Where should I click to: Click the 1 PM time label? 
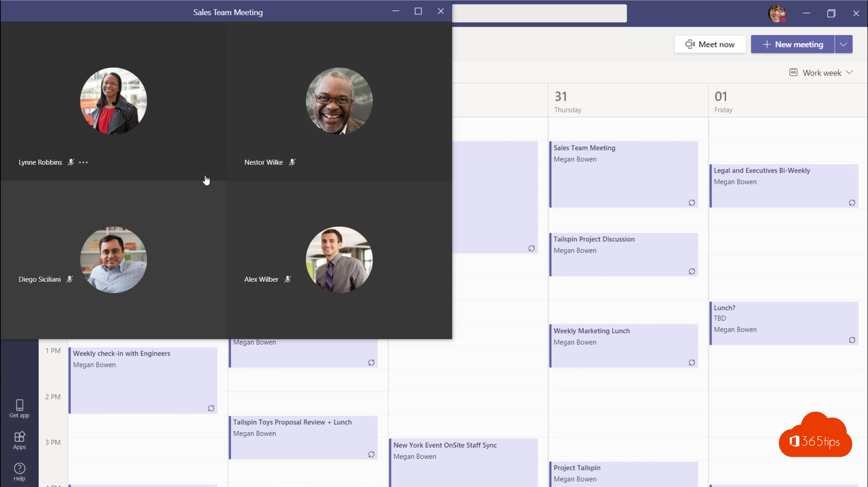click(53, 351)
